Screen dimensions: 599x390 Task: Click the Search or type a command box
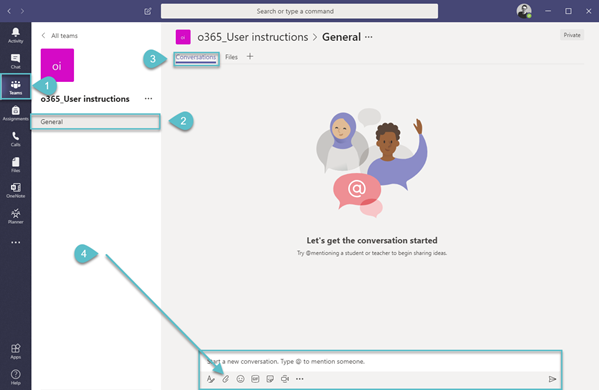299,11
